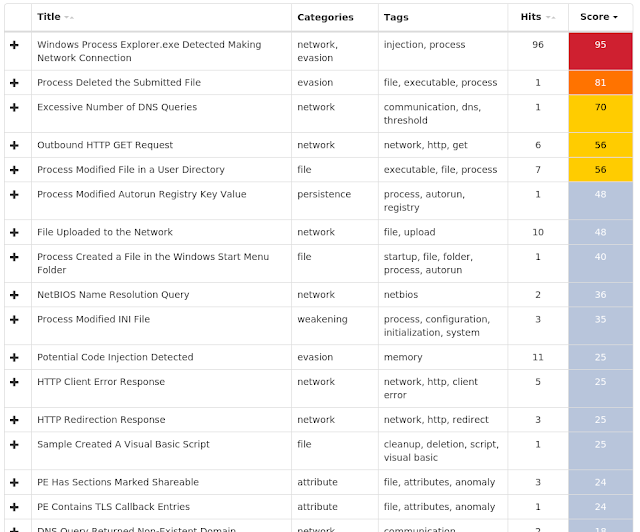The image size is (640, 532).
Task: Click plus icon beside File Uploaded to the Network
Action: point(15,232)
